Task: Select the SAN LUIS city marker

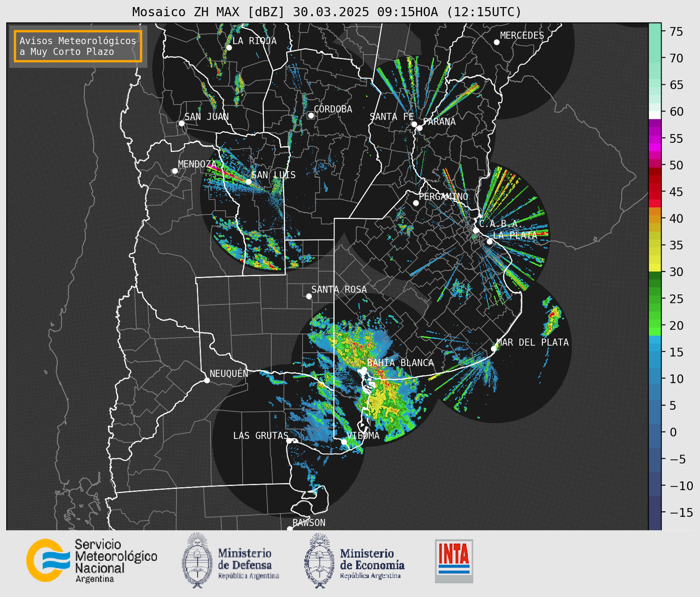Action: point(249,181)
